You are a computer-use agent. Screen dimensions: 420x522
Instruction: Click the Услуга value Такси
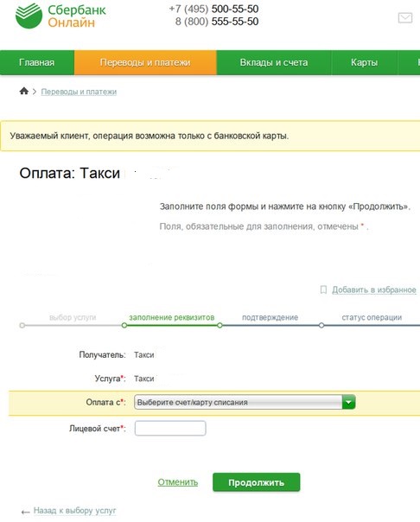point(144,379)
